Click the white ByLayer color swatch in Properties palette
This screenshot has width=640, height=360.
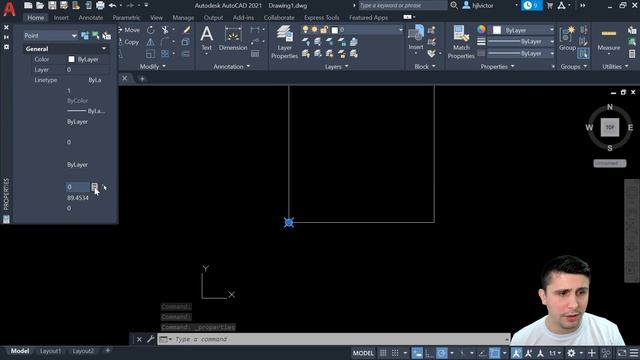(x=71, y=60)
